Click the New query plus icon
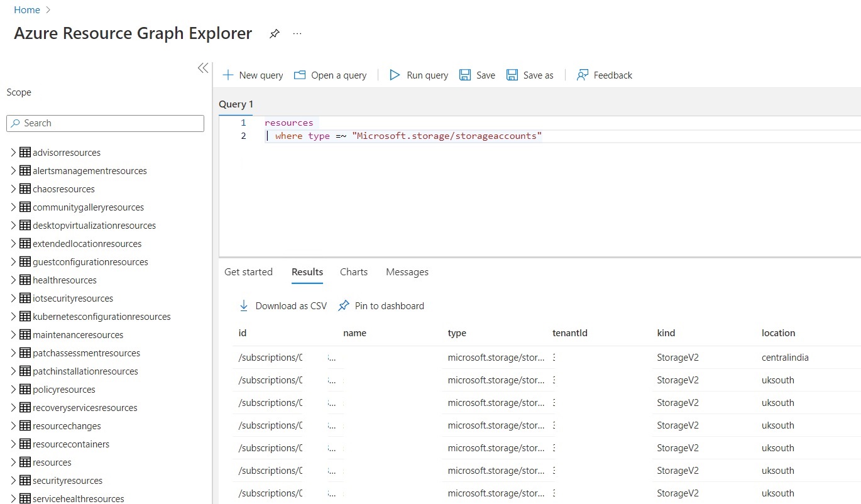 228,75
